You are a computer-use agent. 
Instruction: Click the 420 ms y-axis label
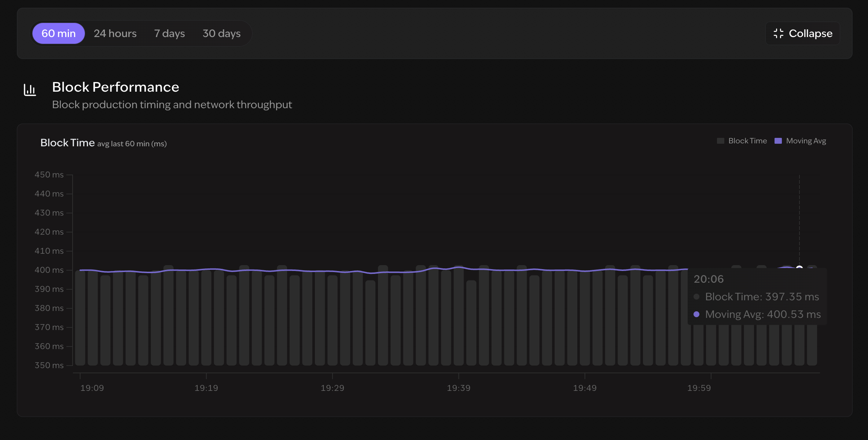[x=49, y=232]
